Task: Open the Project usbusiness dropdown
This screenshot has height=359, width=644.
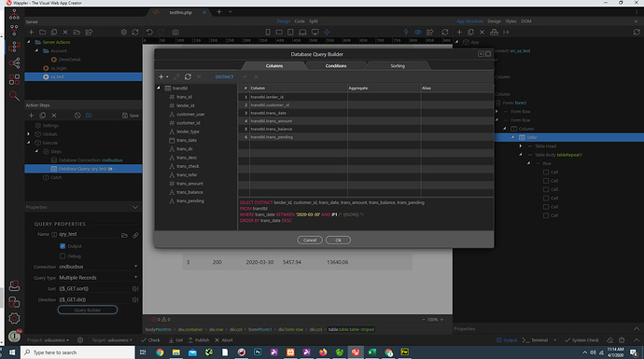Action: click(48, 340)
